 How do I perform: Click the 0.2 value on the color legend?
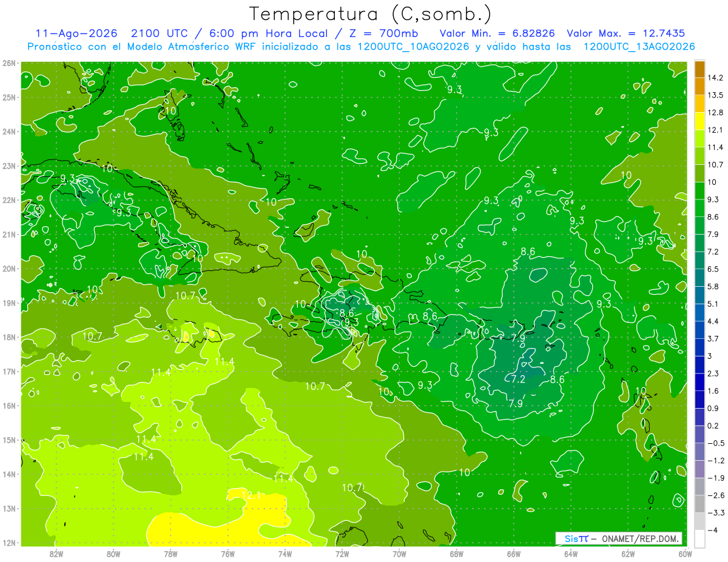point(712,426)
